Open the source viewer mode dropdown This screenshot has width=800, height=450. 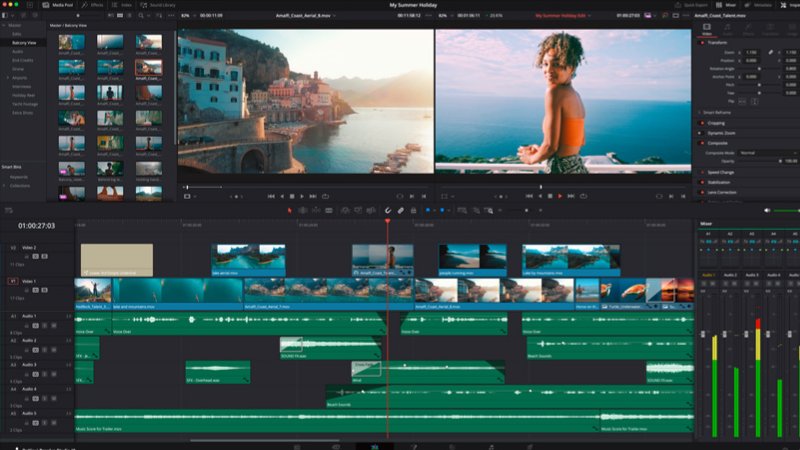pos(189,196)
